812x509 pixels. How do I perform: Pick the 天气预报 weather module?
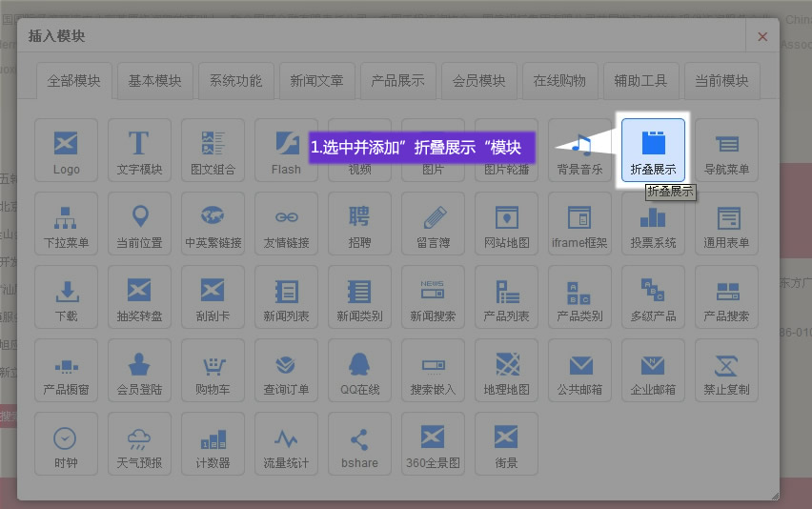pyautogui.click(x=139, y=444)
